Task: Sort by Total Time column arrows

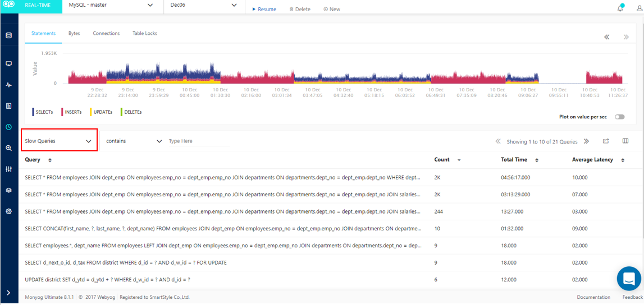Action: pos(536,160)
